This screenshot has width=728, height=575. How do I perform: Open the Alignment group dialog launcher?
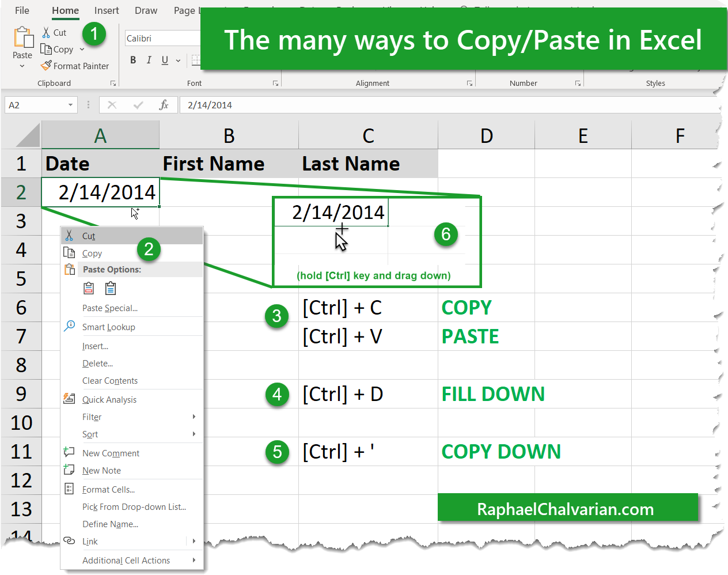pyautogui.click(x=469, y=84)
